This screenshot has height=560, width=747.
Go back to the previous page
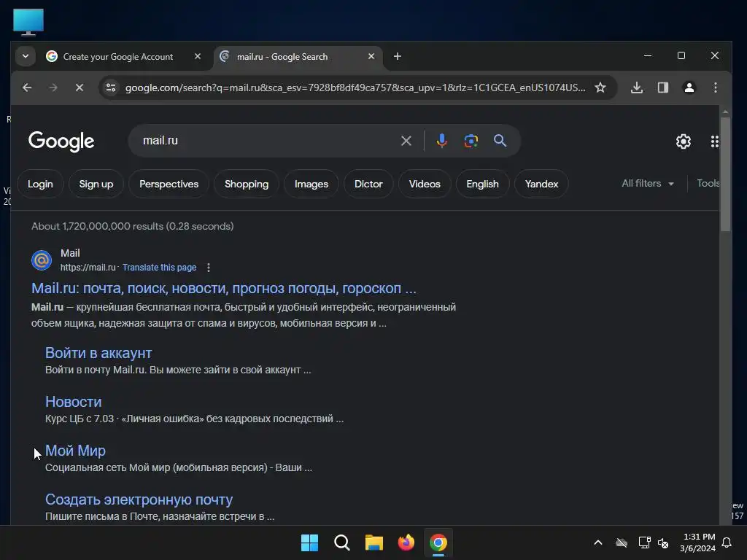click(x=27, y=87)
